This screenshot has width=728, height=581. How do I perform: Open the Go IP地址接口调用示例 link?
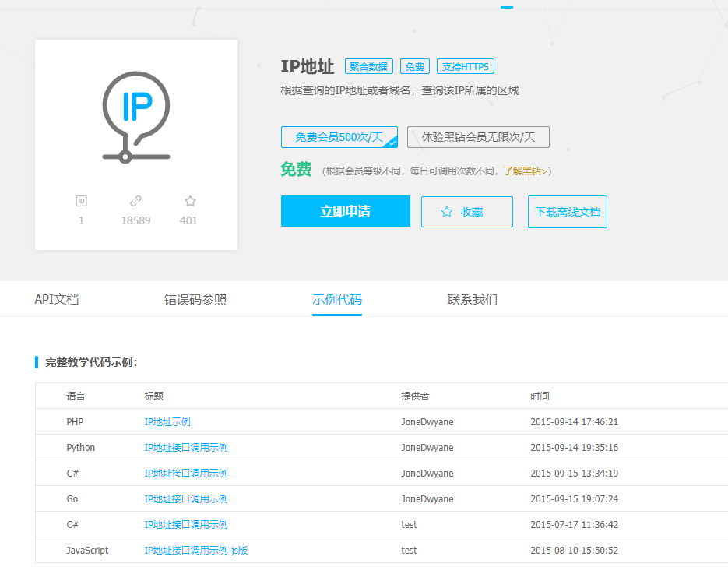186,499
